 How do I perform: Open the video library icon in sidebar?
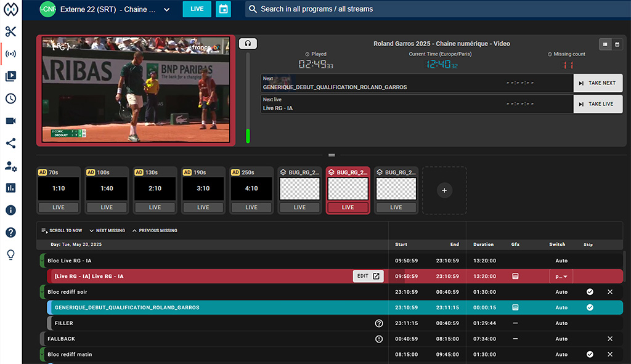pyautogui.click(x=10, y=76)
